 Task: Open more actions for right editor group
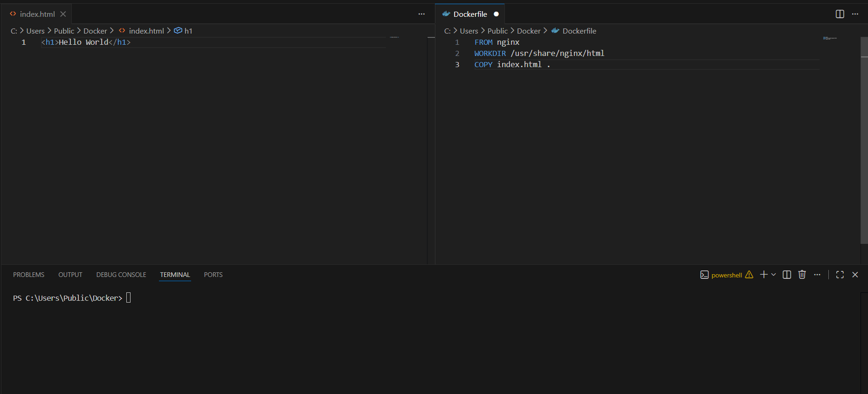point(855,14)
